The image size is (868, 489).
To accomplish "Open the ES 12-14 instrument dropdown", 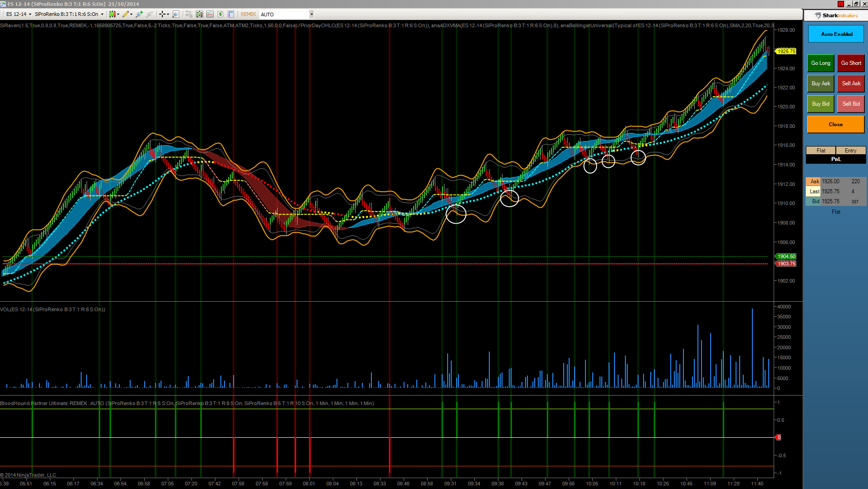I will [19, 14].
